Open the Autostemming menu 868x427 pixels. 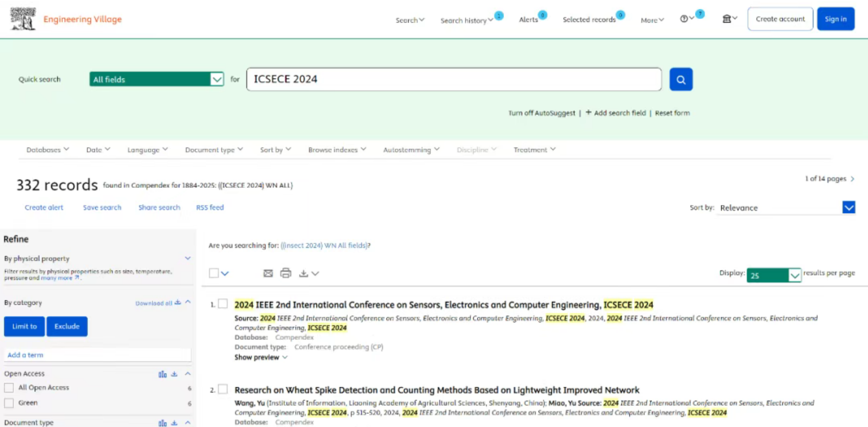(x=411, y=150)
